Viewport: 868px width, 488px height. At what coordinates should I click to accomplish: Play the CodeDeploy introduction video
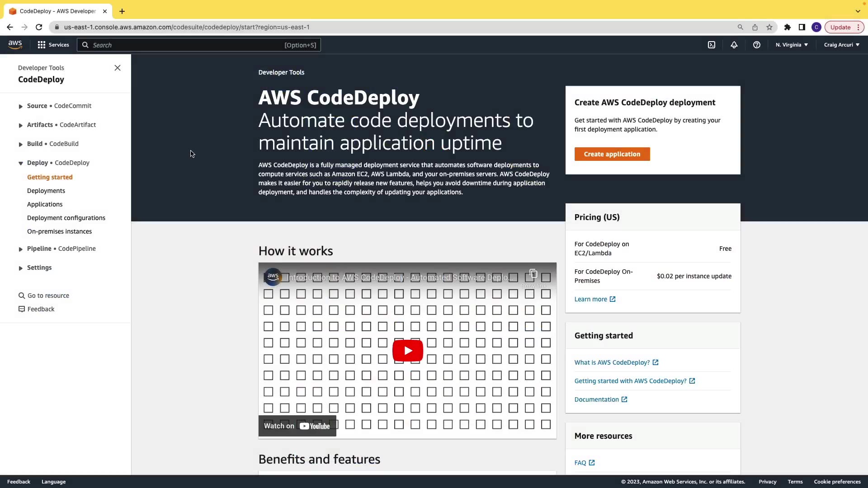pos(407,351)
